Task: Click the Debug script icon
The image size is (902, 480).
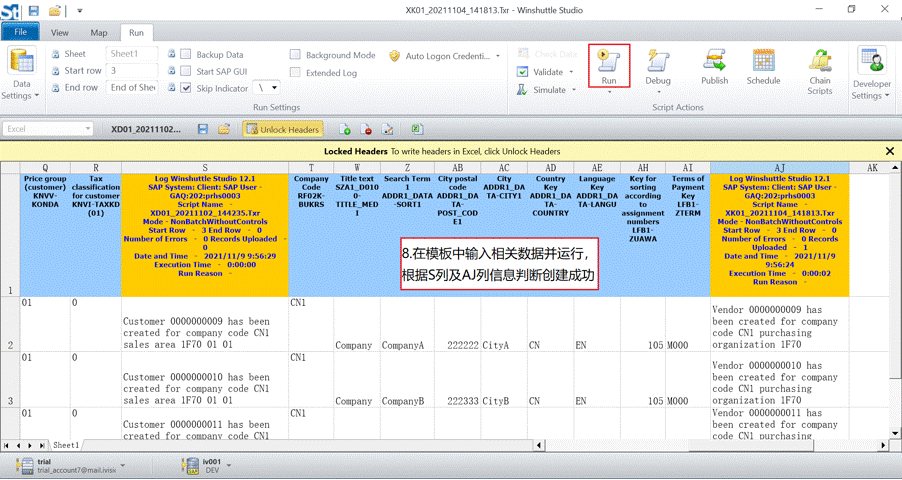Action: click(x=658, y=60)
